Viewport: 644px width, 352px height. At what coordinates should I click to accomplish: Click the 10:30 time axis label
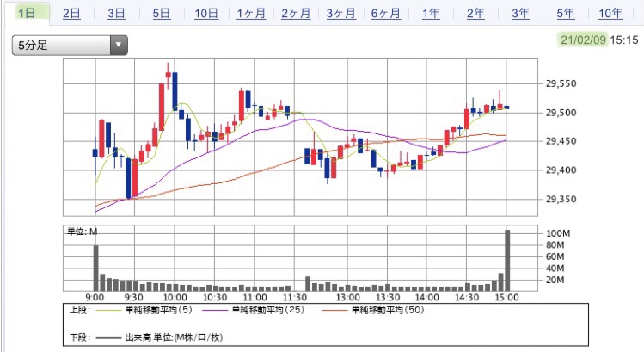point(215,297)
